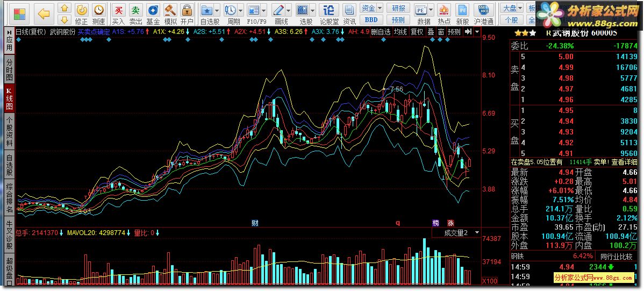644x291 pixels.
Task: Go back with the yellow left arrow
Action: [x=44, y=15]
